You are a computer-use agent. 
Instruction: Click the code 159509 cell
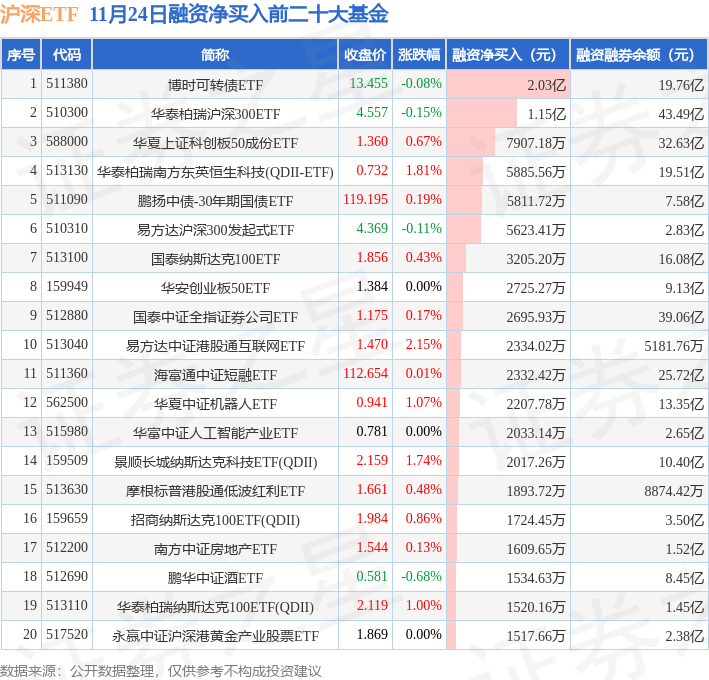[67, 460]
